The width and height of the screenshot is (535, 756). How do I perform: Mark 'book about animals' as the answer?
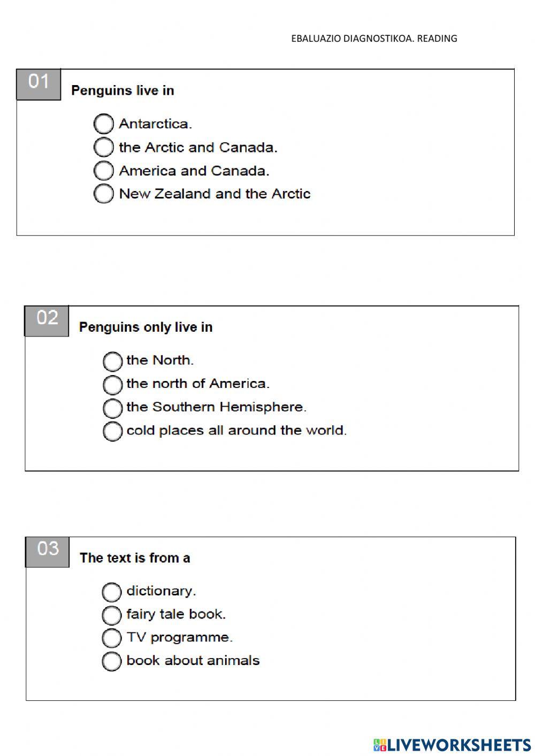point(112,661)
